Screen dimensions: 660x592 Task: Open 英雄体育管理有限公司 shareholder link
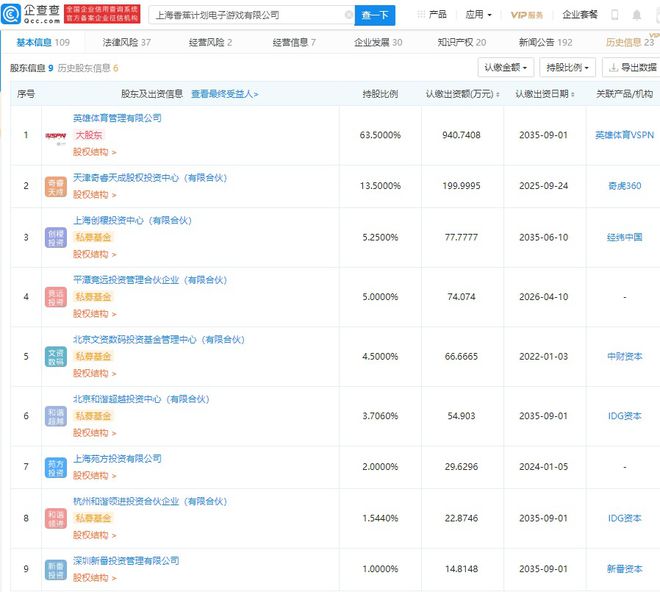click(117, 118)
